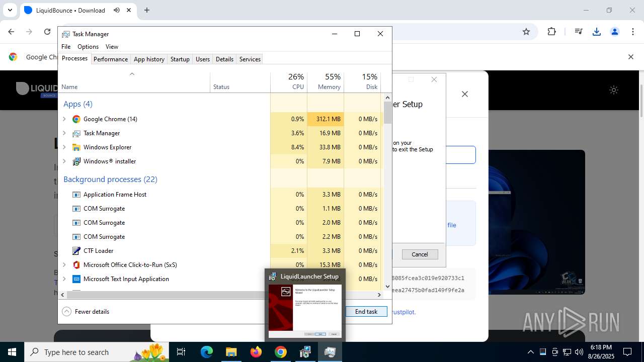
Task: Click Cancel in the setup wizard
Action: (x=420, y=254)
